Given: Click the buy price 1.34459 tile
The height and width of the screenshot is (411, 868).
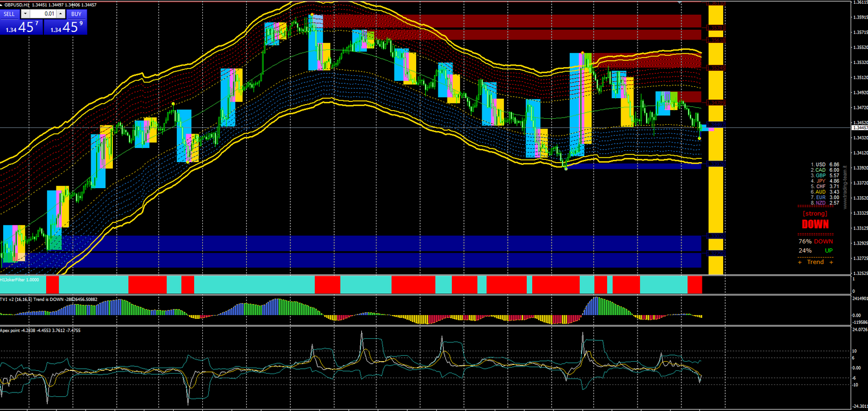Looking at the screenshot, I should click(x=66, y=27).
